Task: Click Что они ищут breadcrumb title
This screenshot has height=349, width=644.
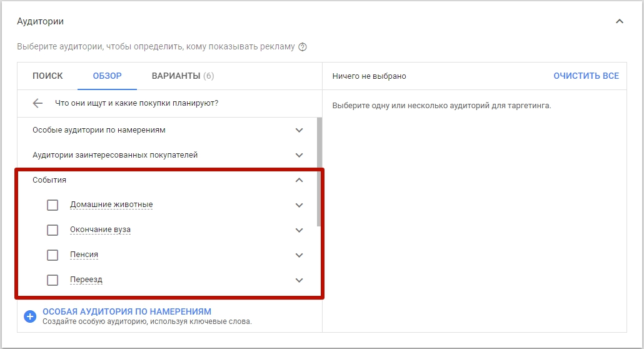Action: click(137, 103)
